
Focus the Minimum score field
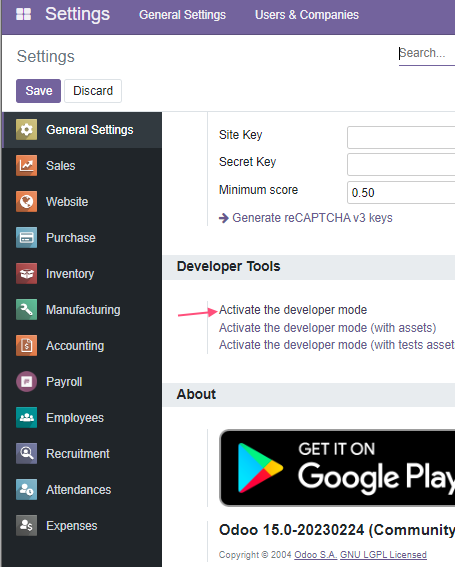click(x=401, y=192)
